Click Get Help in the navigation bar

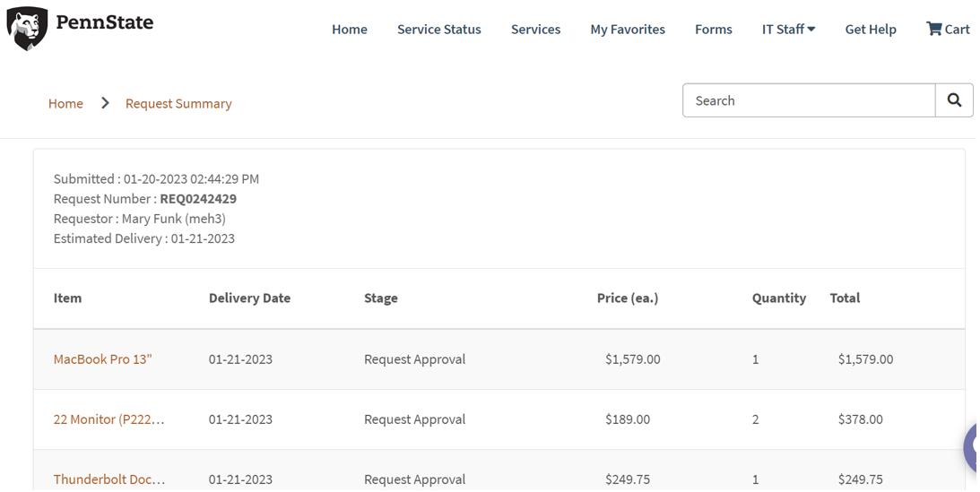[870, 30]
